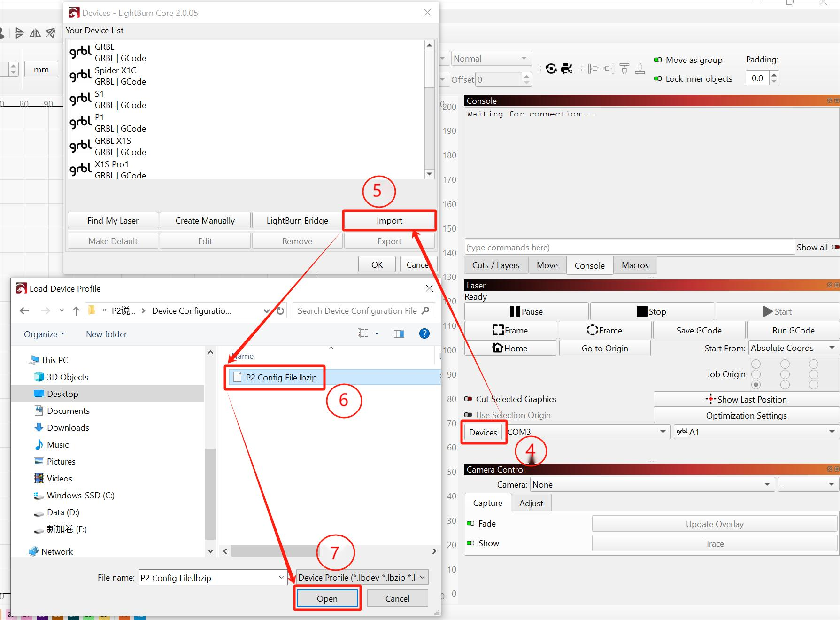Click the flip vertical icon in toolbar
The height and width of the screenshot is (620, 840).
point(19,33)
